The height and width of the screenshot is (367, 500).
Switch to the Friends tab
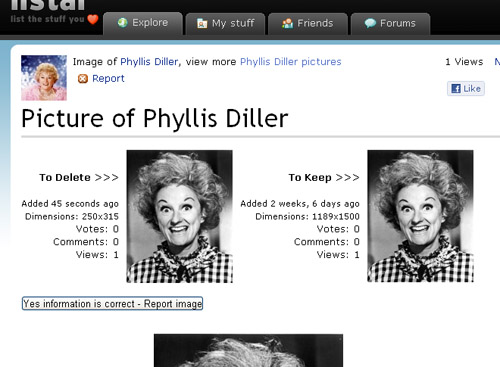click(x=308, y=24)
